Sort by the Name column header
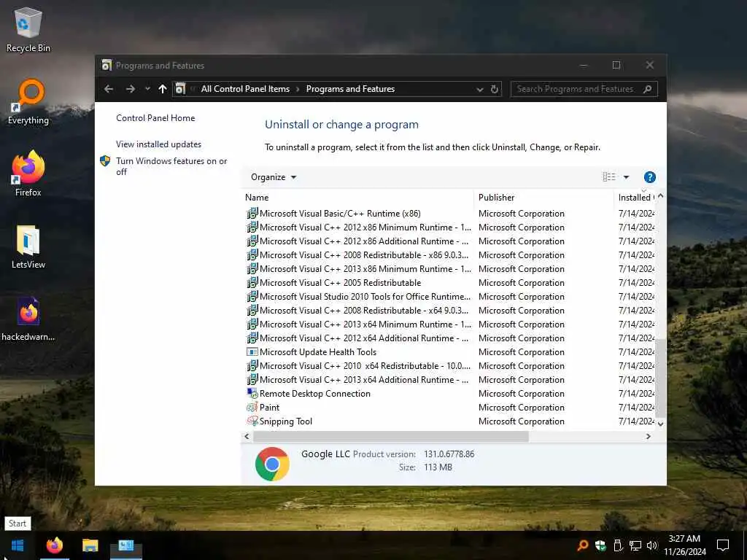747x560 pixels. [x=357, y=197]
